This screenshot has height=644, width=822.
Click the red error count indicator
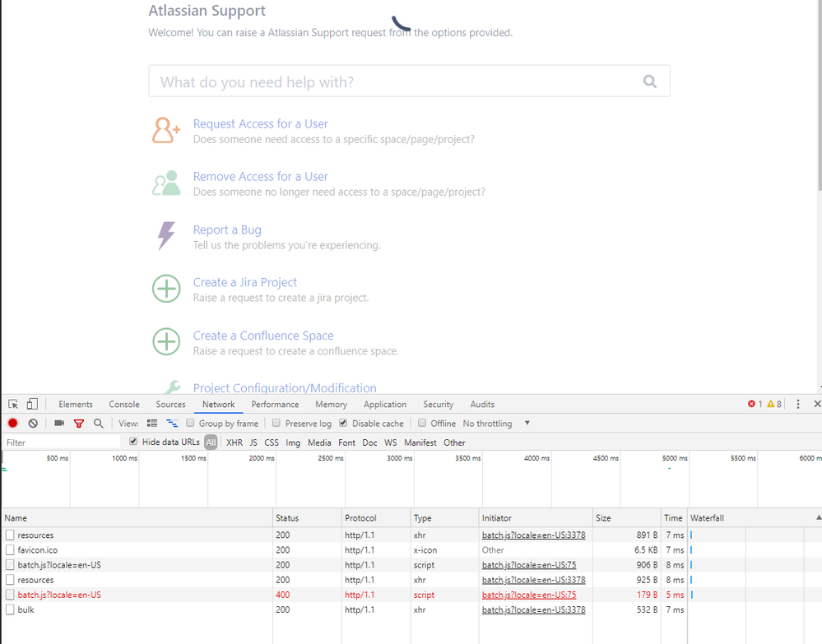755,404
